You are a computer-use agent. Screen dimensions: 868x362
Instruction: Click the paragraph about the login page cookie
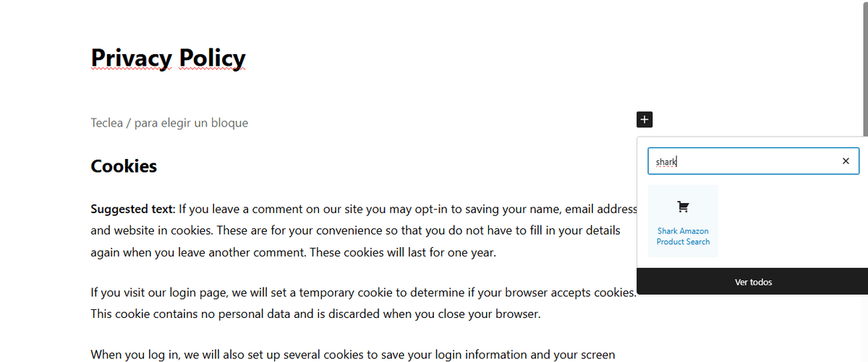(362, 293)
